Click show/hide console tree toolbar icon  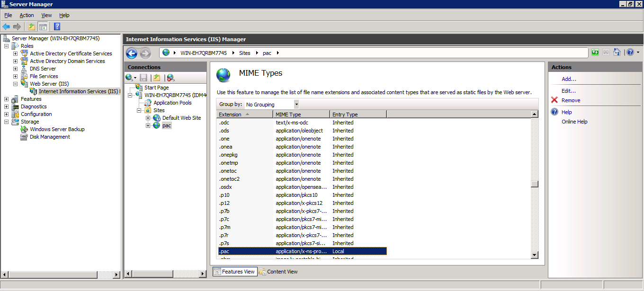[43, 26]
